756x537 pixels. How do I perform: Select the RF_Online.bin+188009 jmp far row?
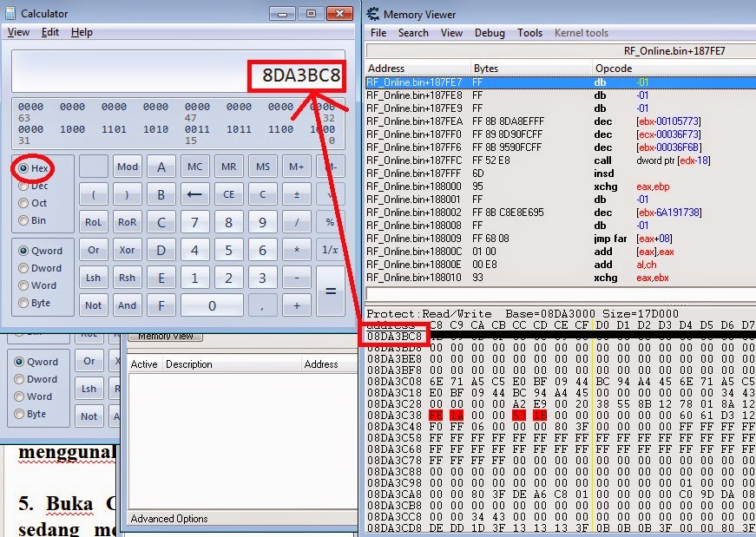coord(560,239)
